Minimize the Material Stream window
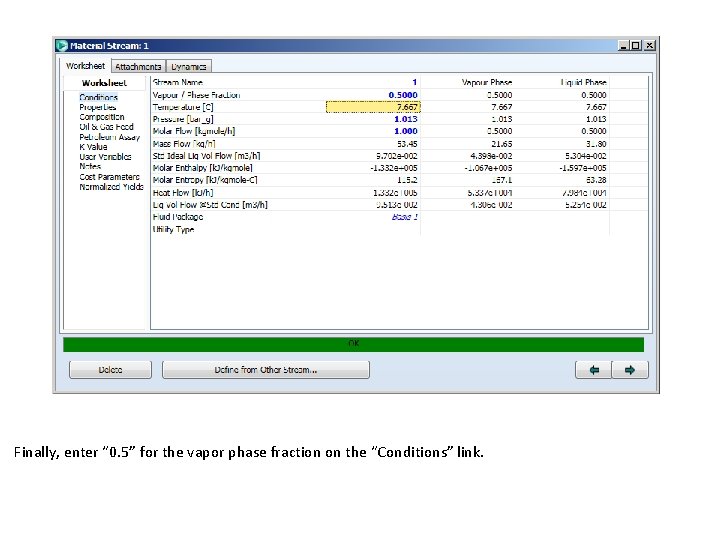Image resolution: width=720 pixels, height=540 pixels. point(623,45)
